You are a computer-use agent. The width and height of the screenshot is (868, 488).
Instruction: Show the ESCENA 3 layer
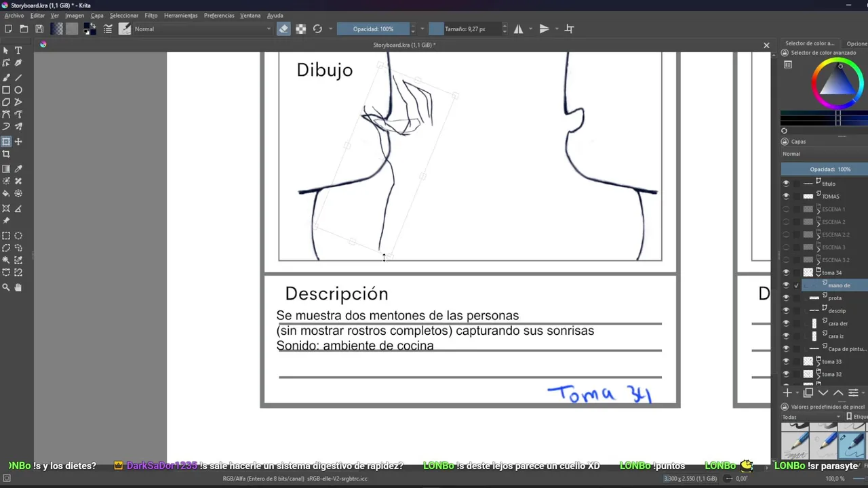[786, 247]
